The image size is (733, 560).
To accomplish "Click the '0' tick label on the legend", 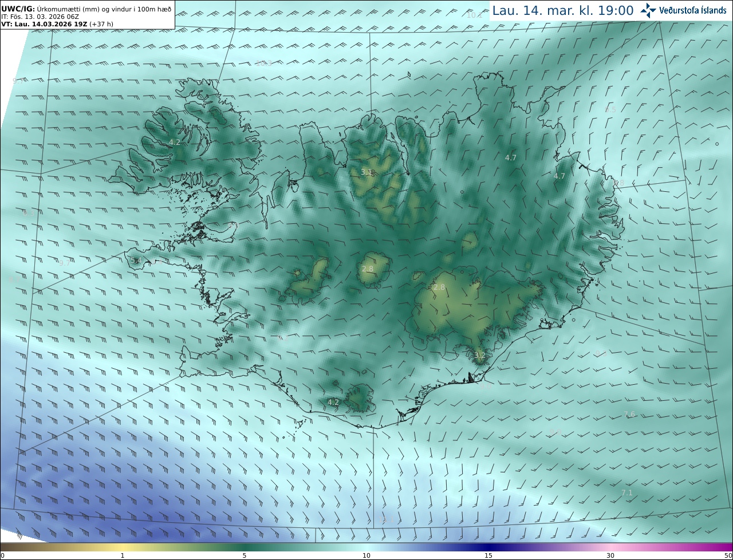I will coord(2,555).
